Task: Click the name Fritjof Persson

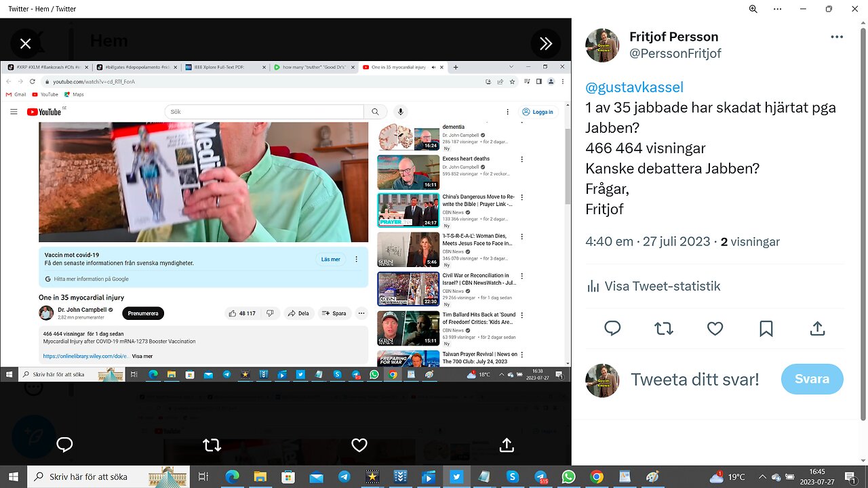Action: [x=673, y=37]
